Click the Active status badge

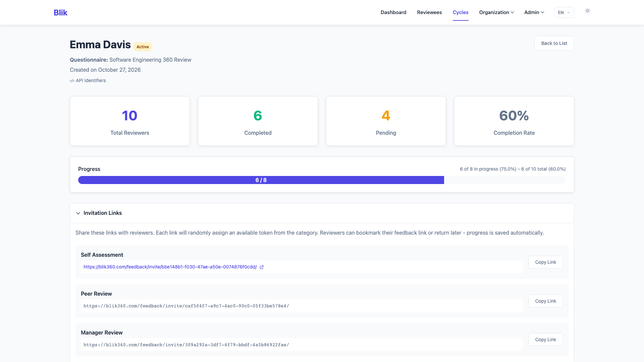[143, 47]
